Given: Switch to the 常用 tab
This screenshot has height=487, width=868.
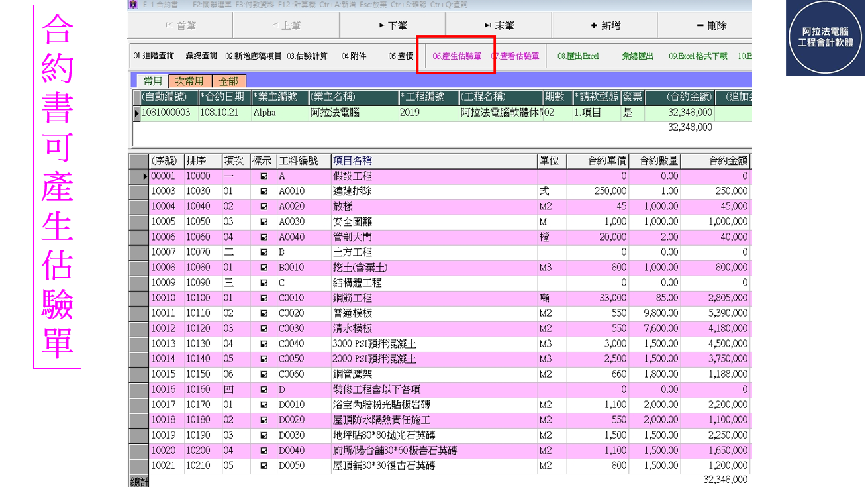Looking at the screenshot, I should 152,81.
